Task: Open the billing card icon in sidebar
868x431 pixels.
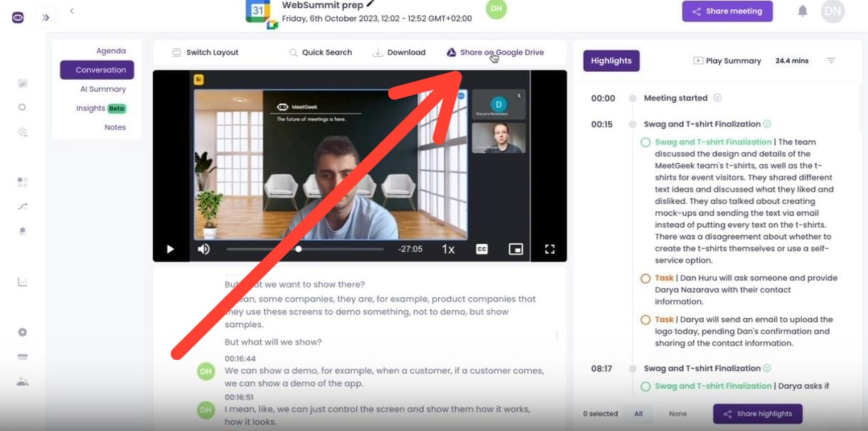Action: click(x=22, y=356)
